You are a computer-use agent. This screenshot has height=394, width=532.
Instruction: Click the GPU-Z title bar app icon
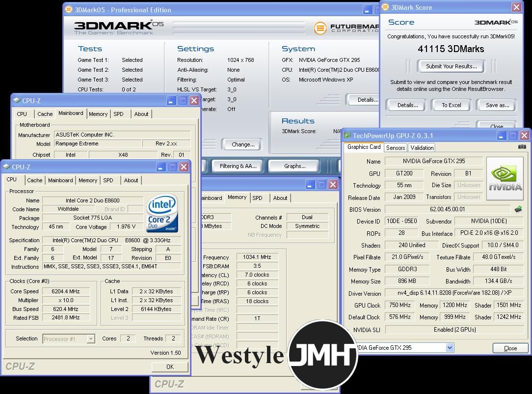(x=347, y=136)
